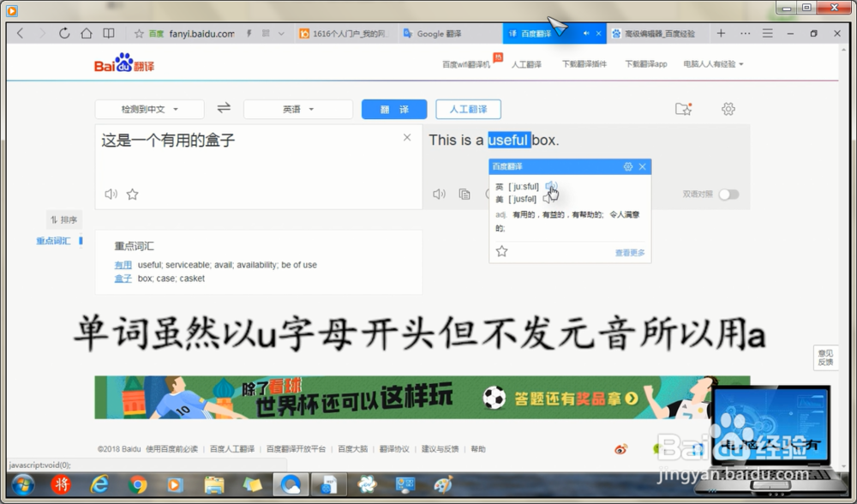Open 翻译协议 footer link
Viewport: 857px width, 504px height.
coord(394,449)
